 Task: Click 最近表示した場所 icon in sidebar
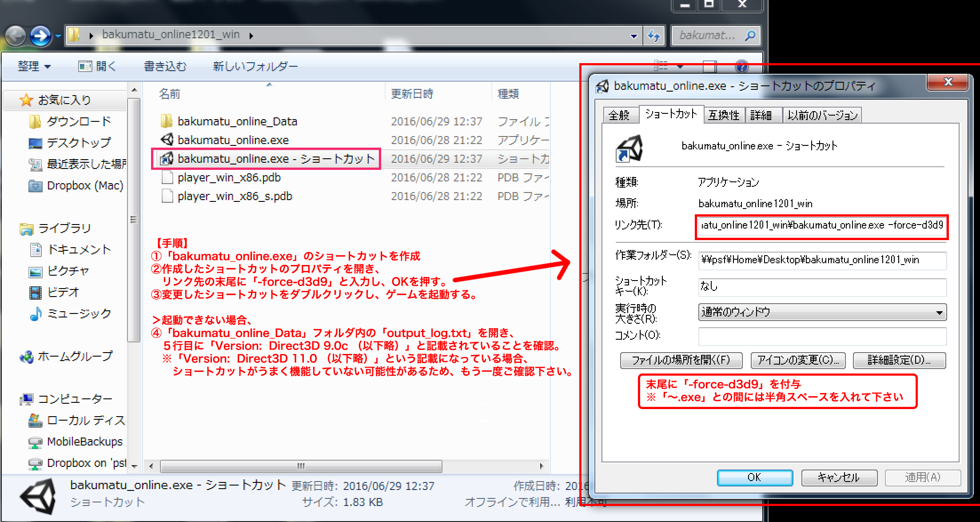35,165
